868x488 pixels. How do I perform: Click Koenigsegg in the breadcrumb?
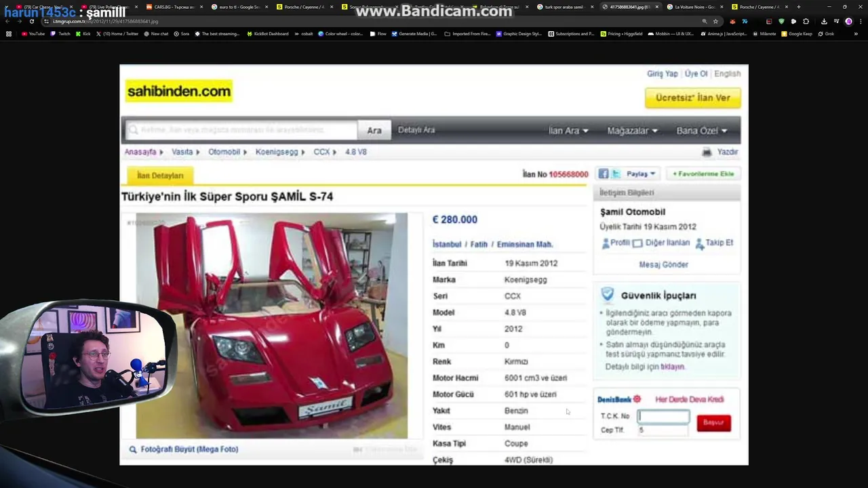coord(277,152)
